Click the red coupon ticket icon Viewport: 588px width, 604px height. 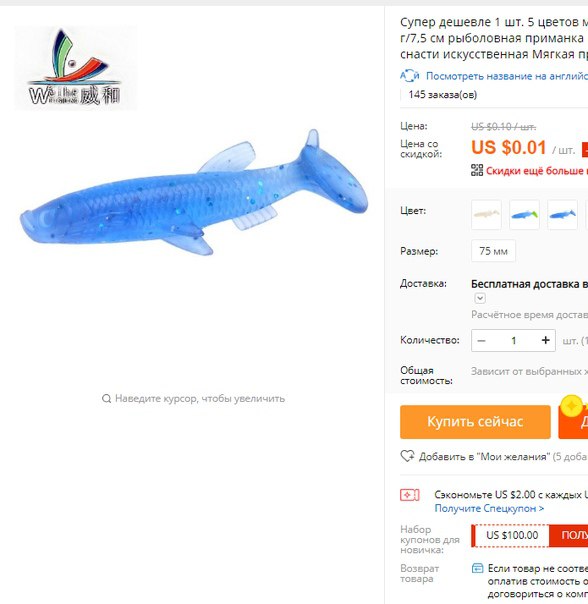point(410,495)
